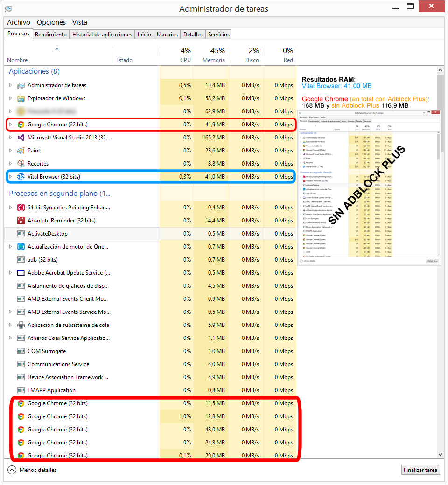
Task: Expand the 64-bit Synaptics Pointing process
Action: (11, 208)
